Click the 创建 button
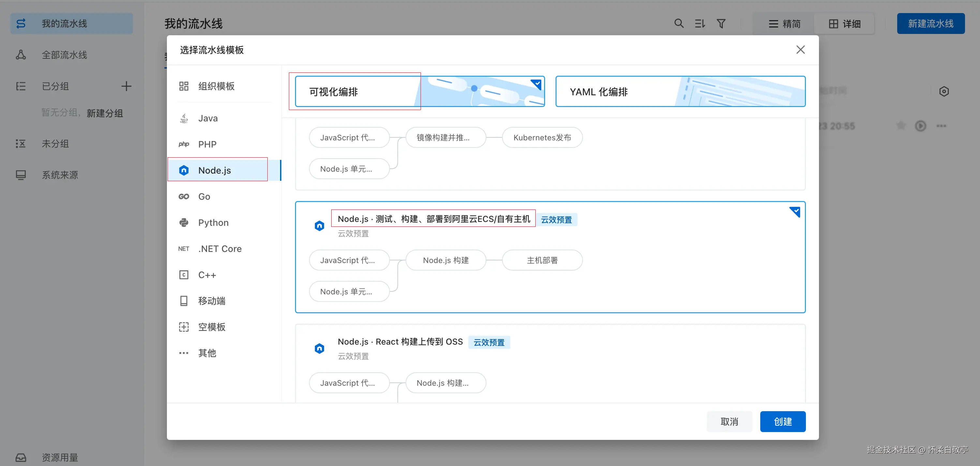The height and width of the screenshot is (466, 980). pyautogui.click(x=782, y=422)
